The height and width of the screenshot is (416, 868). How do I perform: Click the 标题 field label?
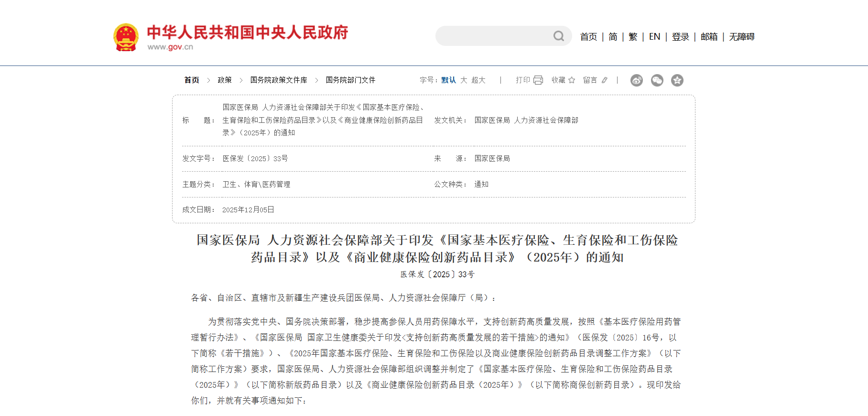tap(199, 120)
